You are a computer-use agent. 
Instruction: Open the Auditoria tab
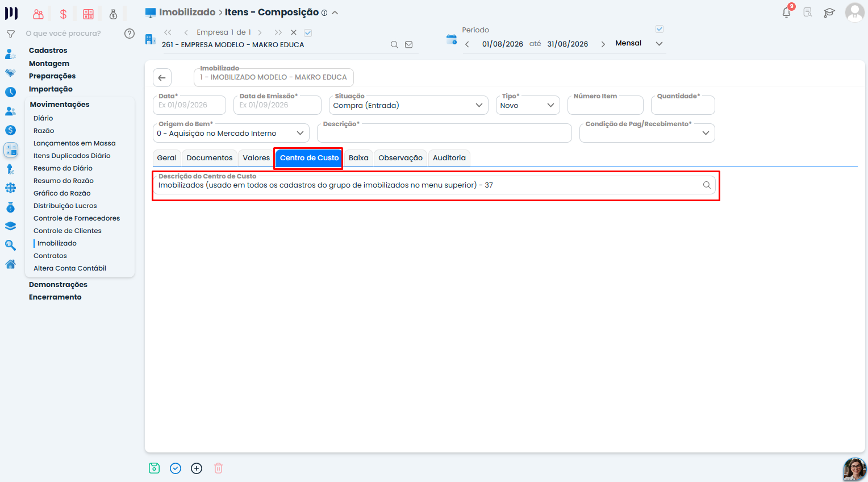pos(449,158)
